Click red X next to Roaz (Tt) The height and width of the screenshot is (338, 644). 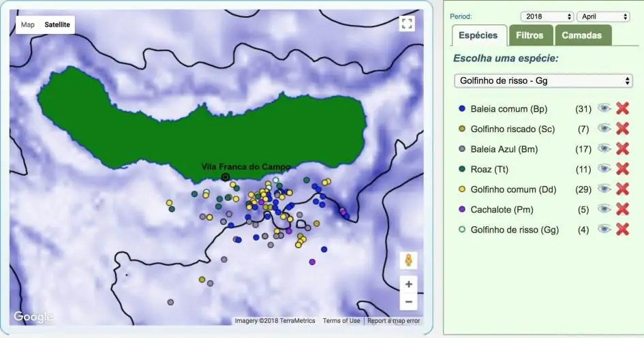[622, 169]
